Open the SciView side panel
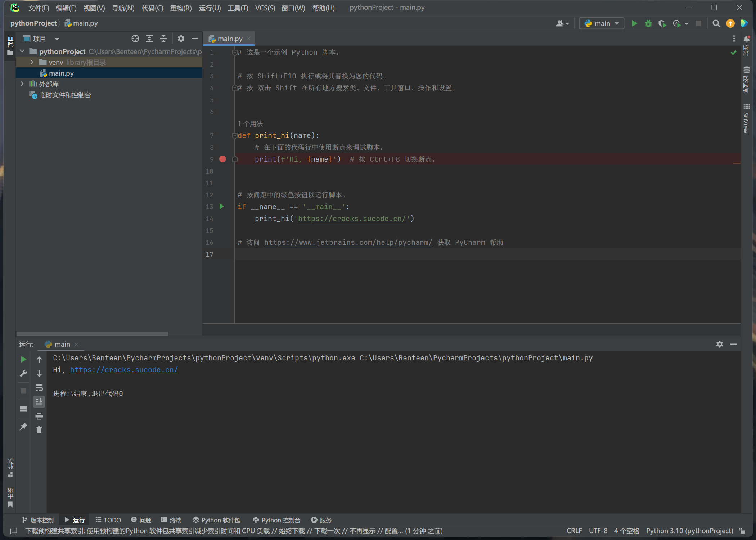Screen dimensions: 756x540 click(x=746, y=118)
